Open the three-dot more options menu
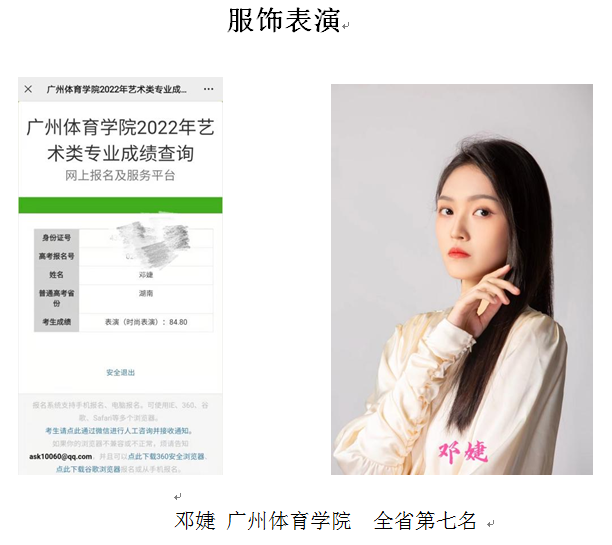This screenshot has width=612, height=545. [208, 89]
